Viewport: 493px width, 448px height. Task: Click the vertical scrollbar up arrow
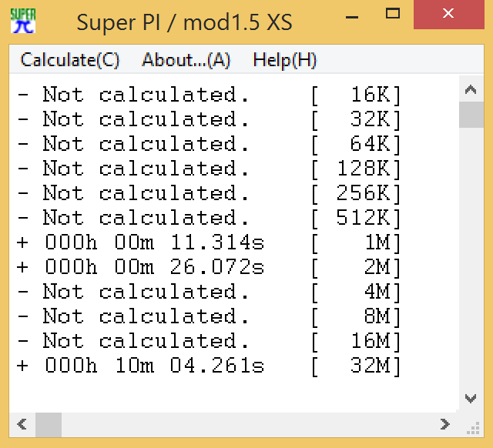471,89
